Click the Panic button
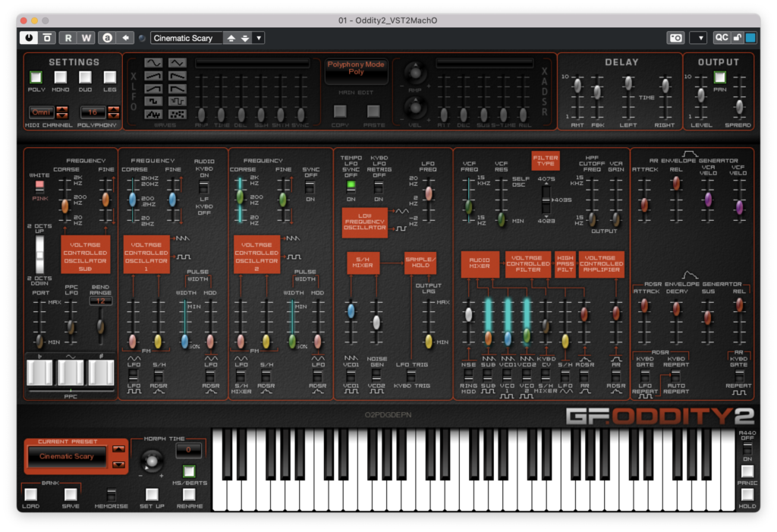 [747, 471]
